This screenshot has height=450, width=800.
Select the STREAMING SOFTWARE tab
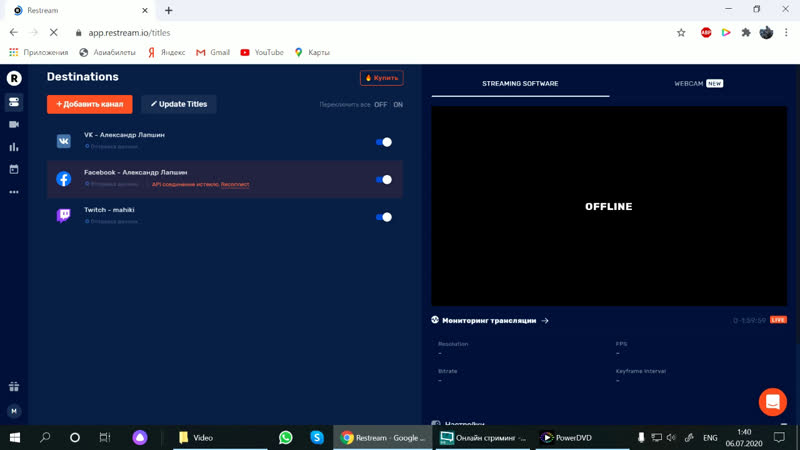click(x=520, y=84)
